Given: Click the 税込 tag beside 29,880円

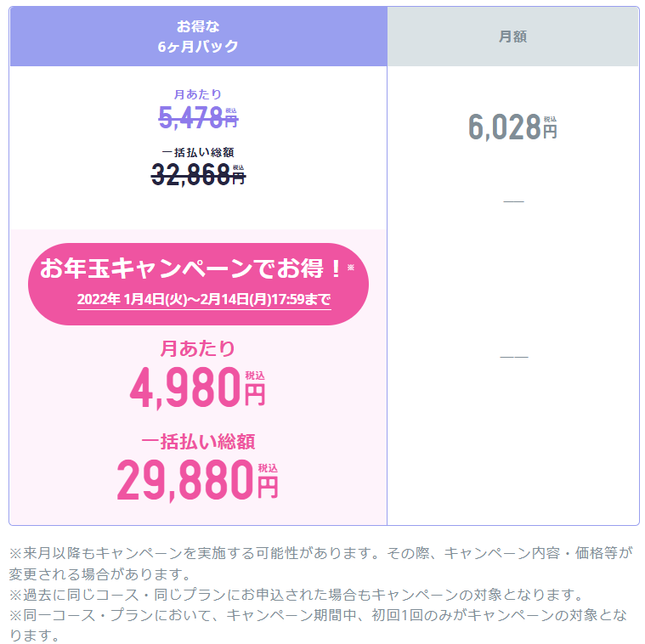Looking at the screenshot, I should [x=268, y=468].
